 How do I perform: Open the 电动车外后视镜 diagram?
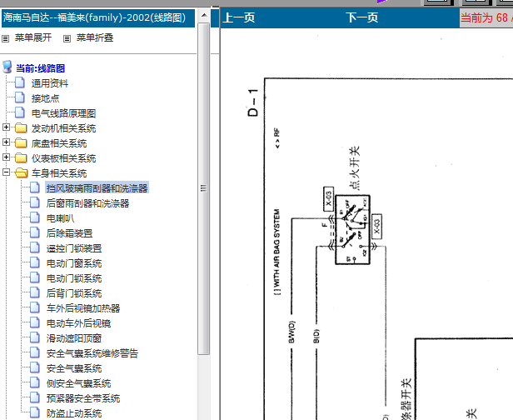pos(78,323)
